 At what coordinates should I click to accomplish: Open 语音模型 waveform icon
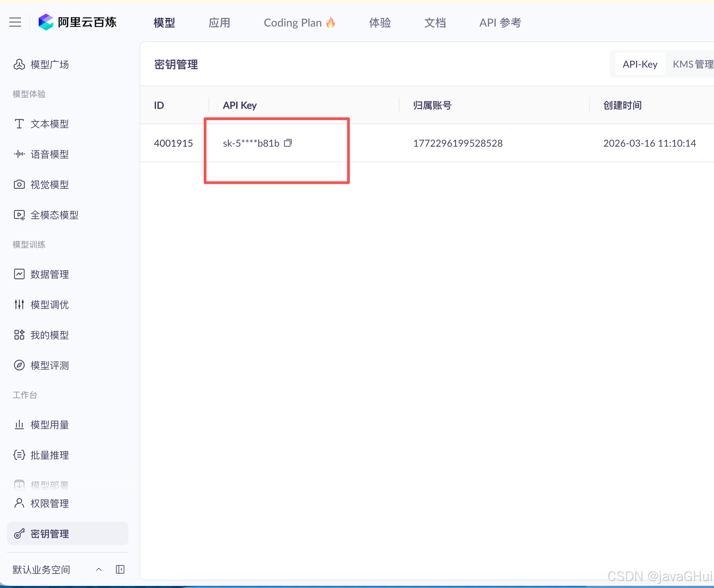point(19,154)
